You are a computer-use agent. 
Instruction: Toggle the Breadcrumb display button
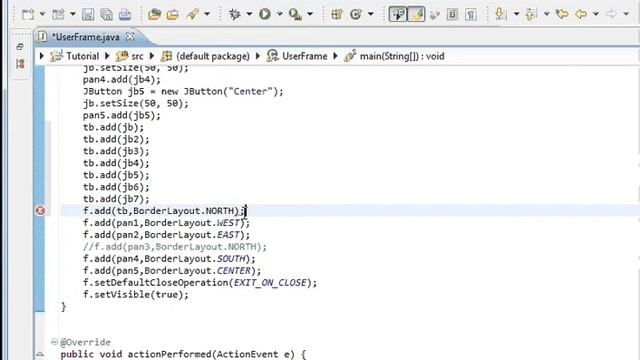pos(398,14)
